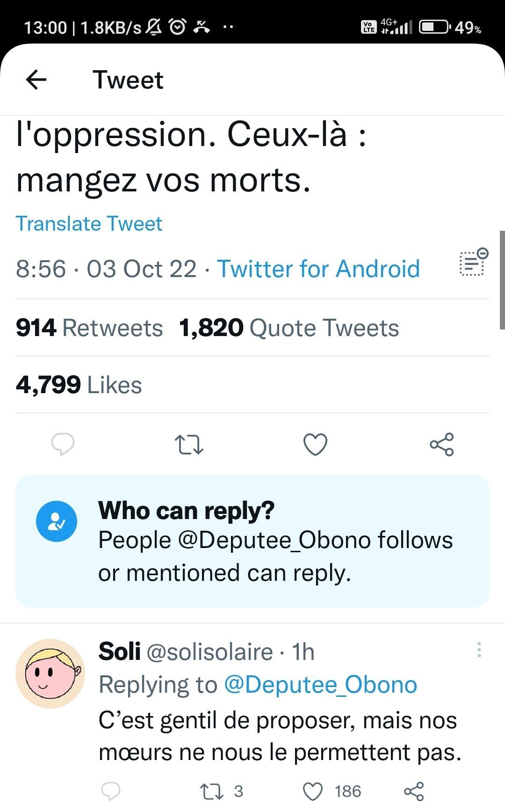Click the scrollbar on the right edge
Viewport: 505px width, 812px height.
(502, 280)
